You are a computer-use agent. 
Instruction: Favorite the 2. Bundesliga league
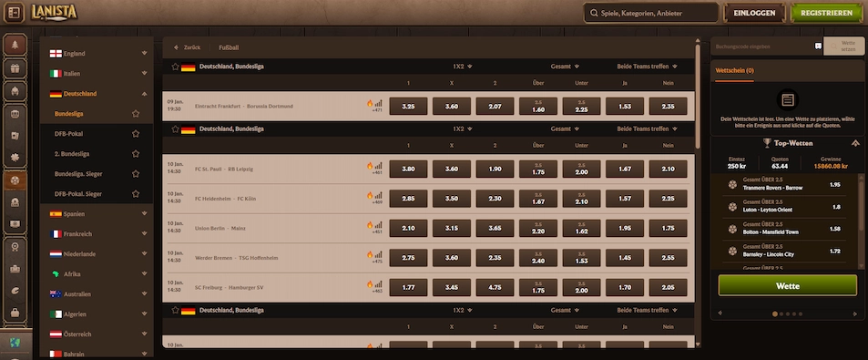136,154
